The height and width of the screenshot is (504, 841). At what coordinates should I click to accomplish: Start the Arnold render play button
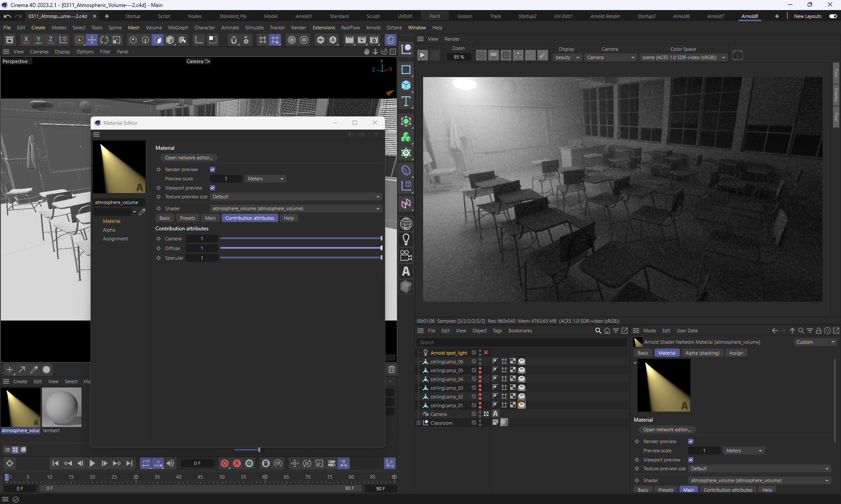[x=422, y=56]
